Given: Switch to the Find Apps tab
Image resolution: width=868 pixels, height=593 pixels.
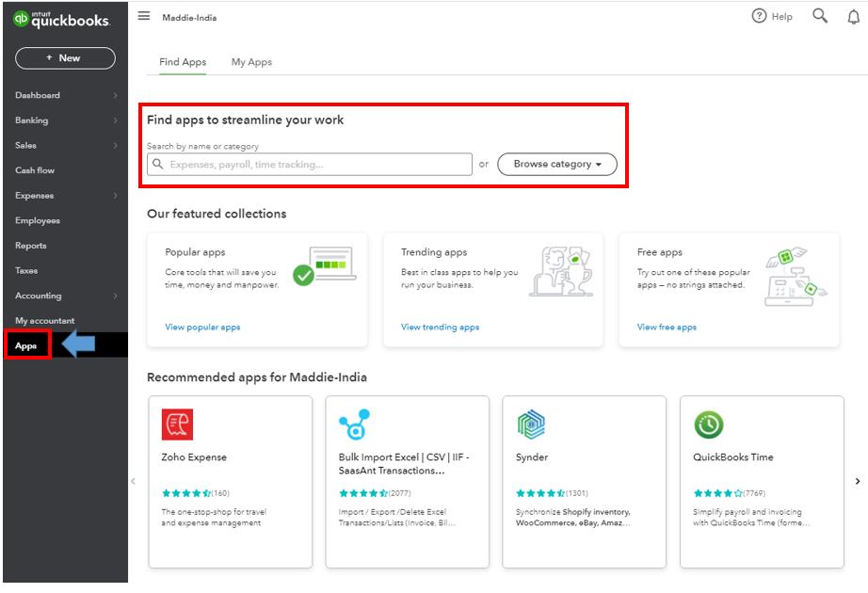Looking at the screenshot, I should tap(183, 62).
